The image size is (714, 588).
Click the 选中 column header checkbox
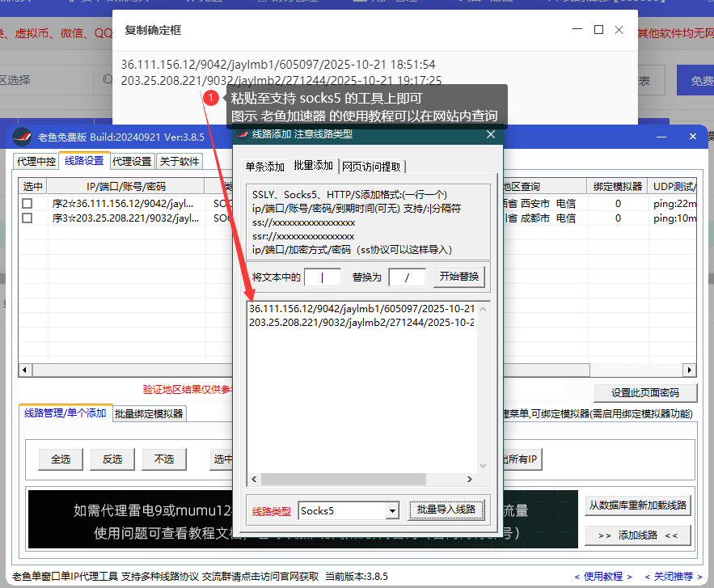(x=32, y=185)
